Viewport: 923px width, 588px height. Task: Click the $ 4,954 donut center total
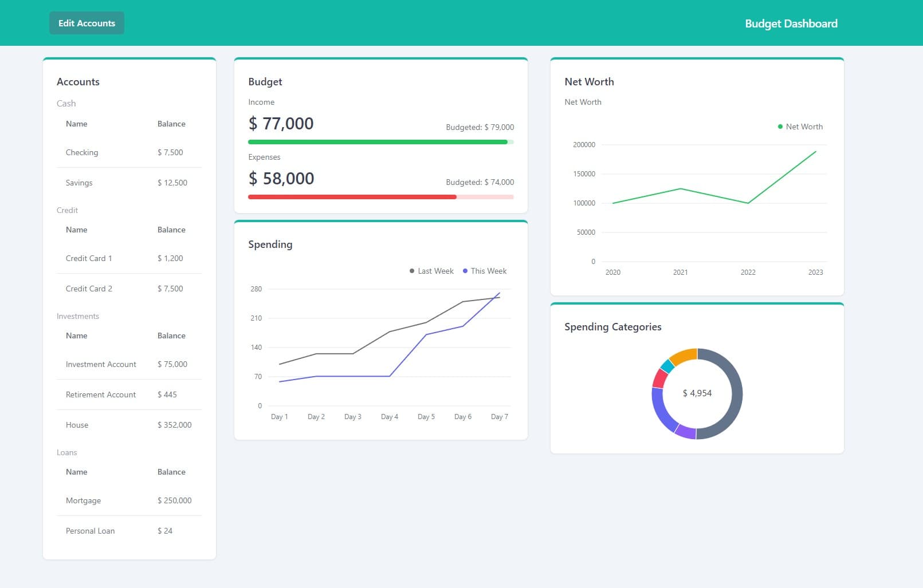[697, 393]
